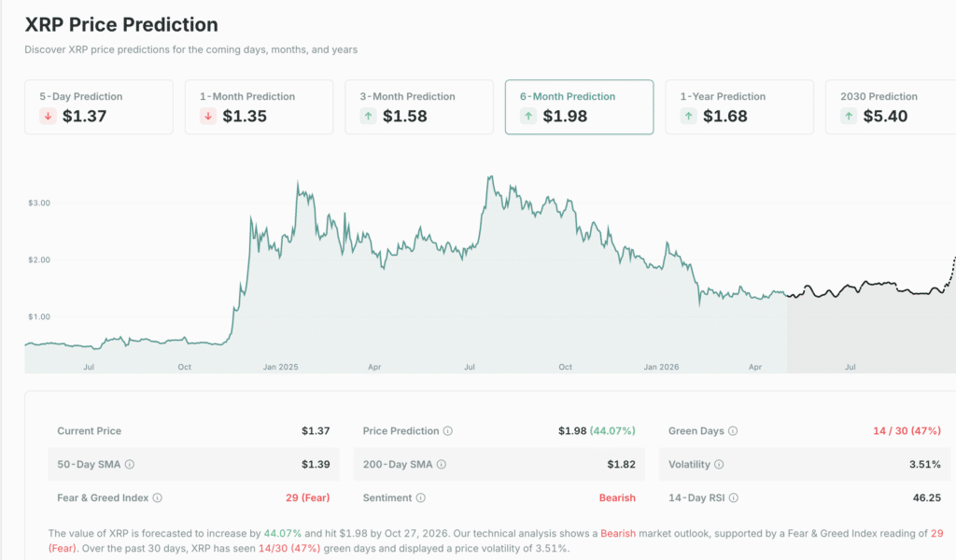Open the 3-Month Prediction tab
Viewport: 956px width, 560px height.
tap(419, 106)
